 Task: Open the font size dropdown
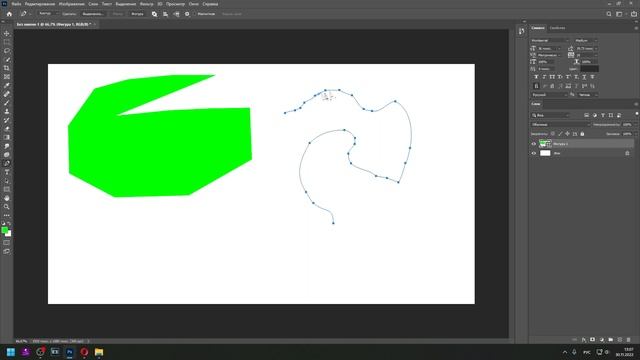pos(549,48)
